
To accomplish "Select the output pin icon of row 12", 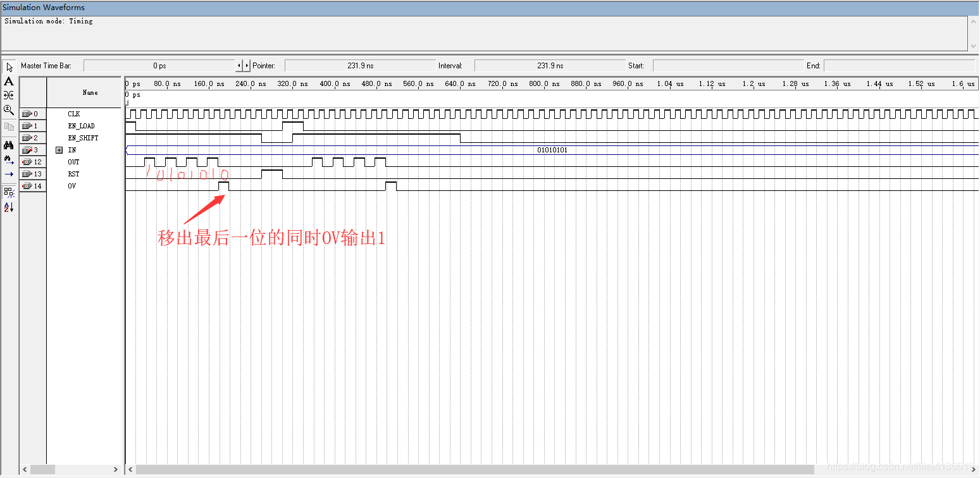I will pos(27,162).
